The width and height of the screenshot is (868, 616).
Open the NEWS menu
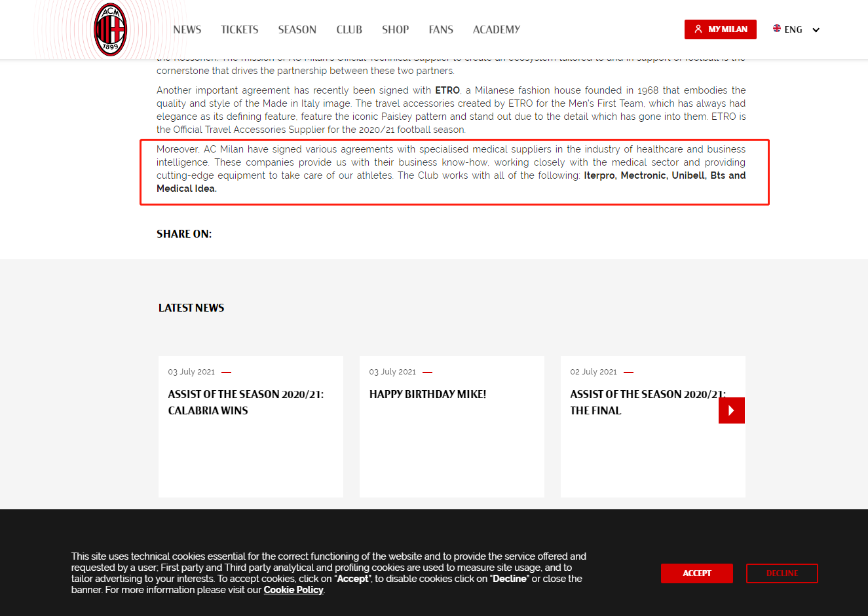(187, 29)
